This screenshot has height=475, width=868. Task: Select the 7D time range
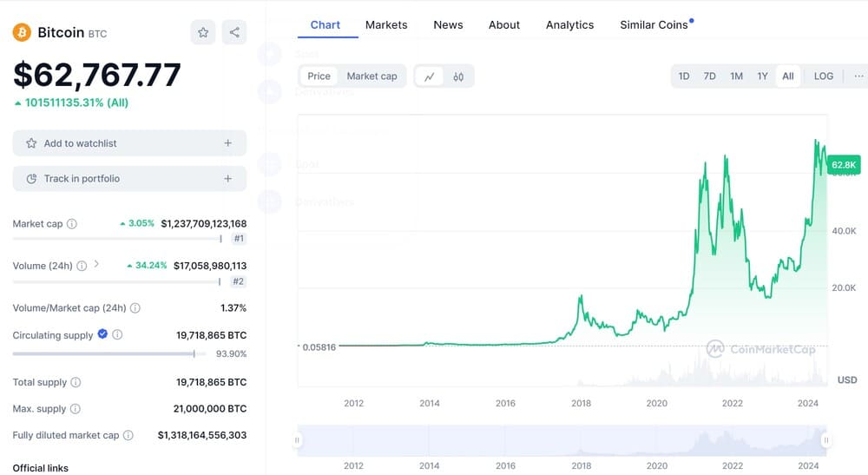point(709,76)
